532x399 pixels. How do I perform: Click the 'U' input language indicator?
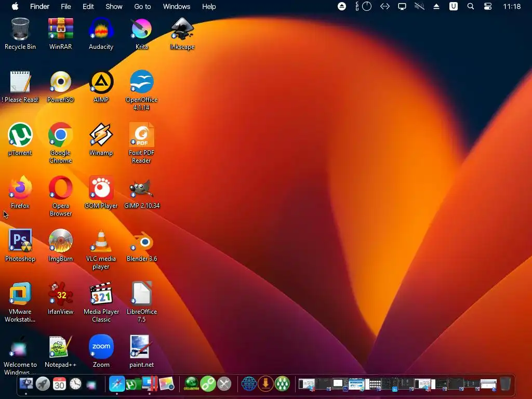pyautogui.click(x=453, y=6)
